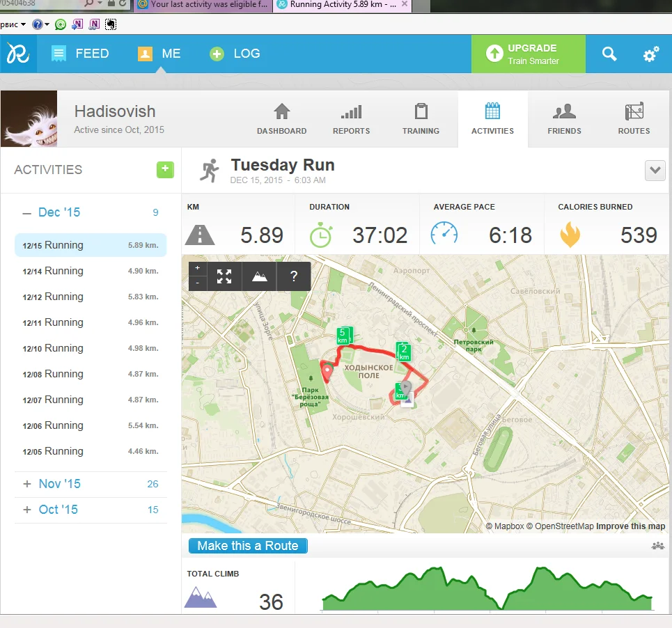The width and height of the screenshot is (672, 628).
Task: Click the people icon below the map
Action: (657, 546)
